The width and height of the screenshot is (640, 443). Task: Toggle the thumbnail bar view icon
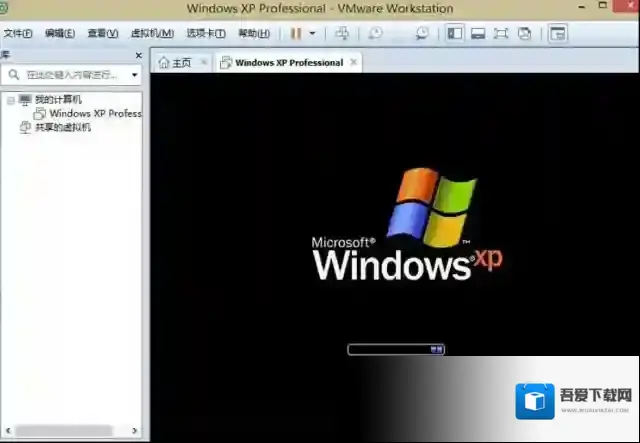tap(478, 33)
